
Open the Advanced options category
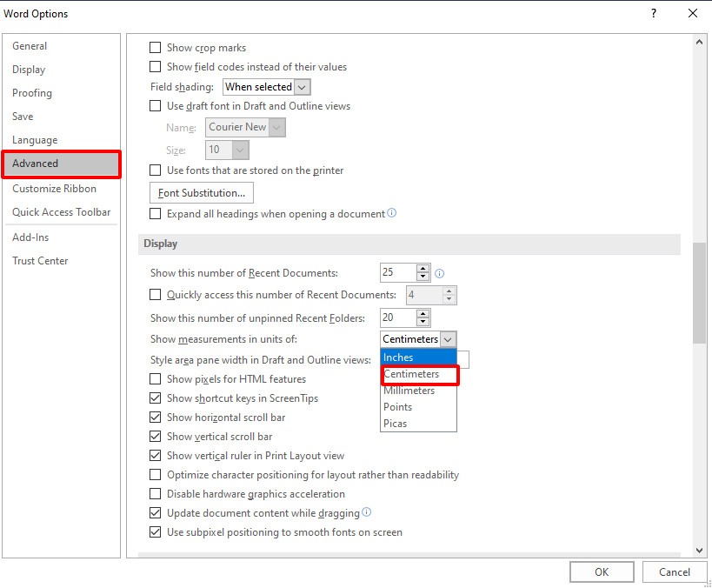point(61,164)
